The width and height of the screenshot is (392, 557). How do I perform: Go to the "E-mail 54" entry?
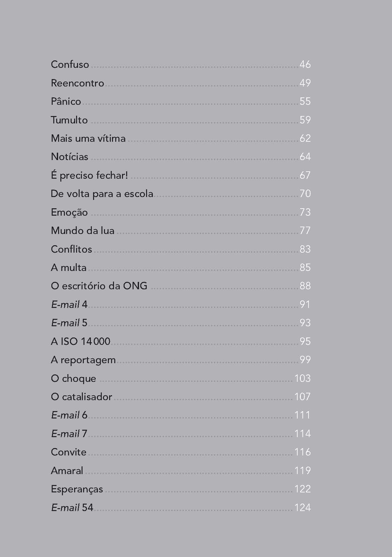coord(72,508)
